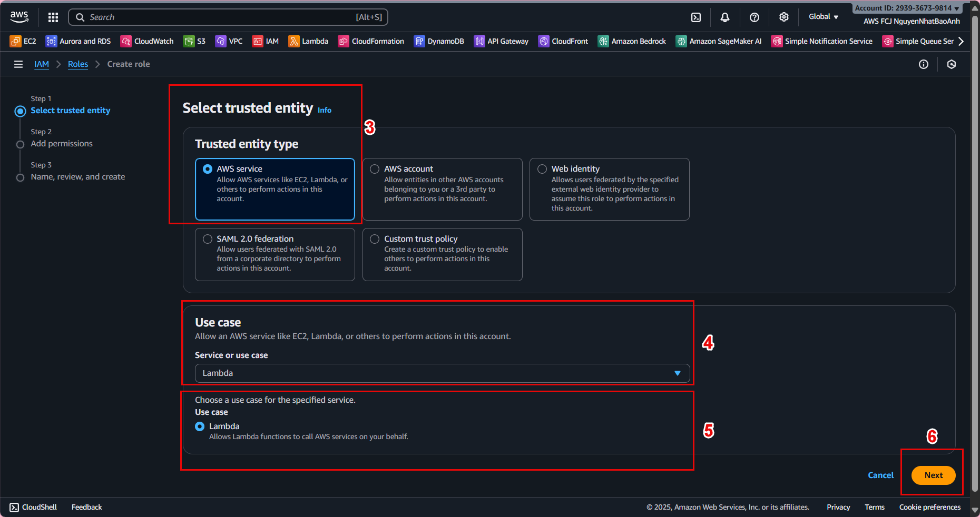Open CloudShell from the footer
The height and width of the screenshot is (517, 980).
click(x=33, y=507)
